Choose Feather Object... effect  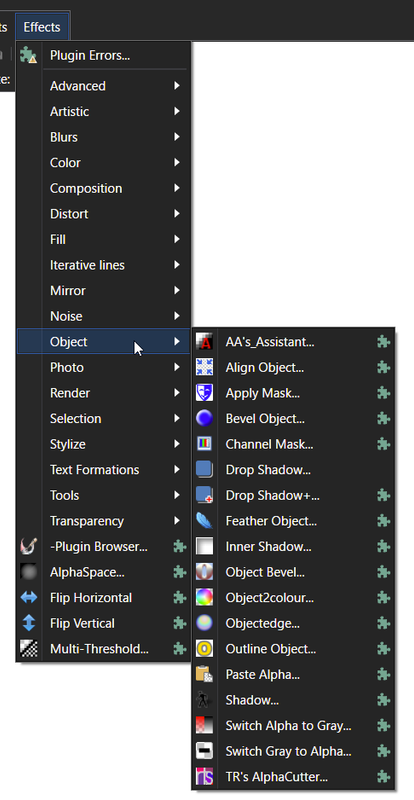click(293, 521)
